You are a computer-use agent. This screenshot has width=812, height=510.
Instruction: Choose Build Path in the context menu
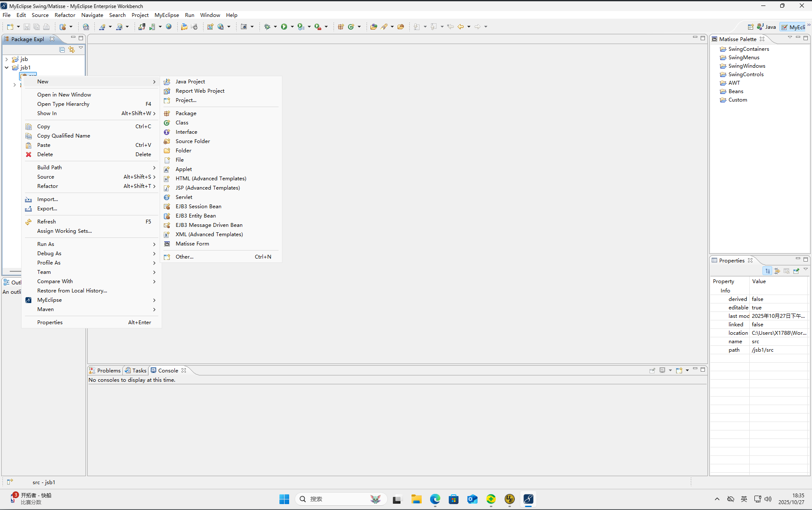(91, 168)
